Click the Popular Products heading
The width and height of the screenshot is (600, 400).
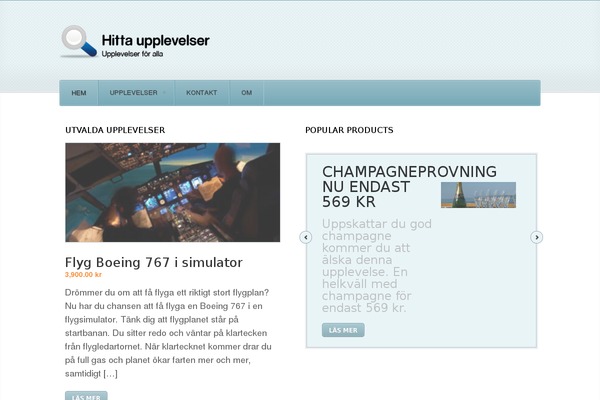pos(349,130)
